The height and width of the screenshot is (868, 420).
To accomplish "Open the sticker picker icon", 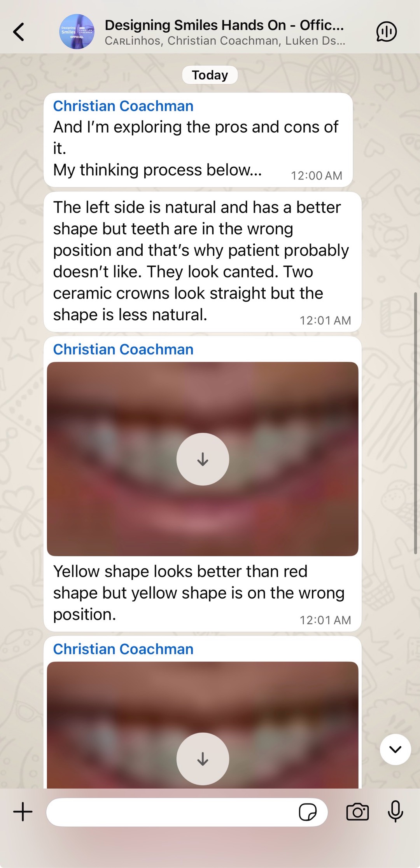I will (307, 812).
